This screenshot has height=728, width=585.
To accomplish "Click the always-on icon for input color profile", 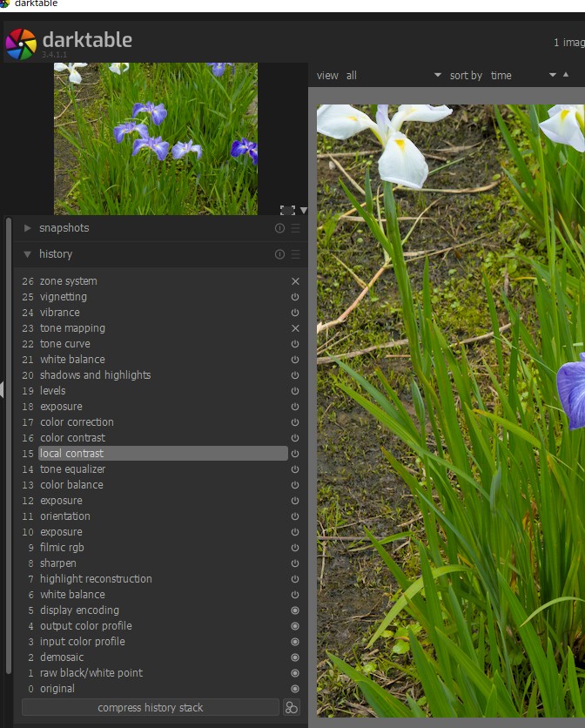I will [x=295, y=642].
